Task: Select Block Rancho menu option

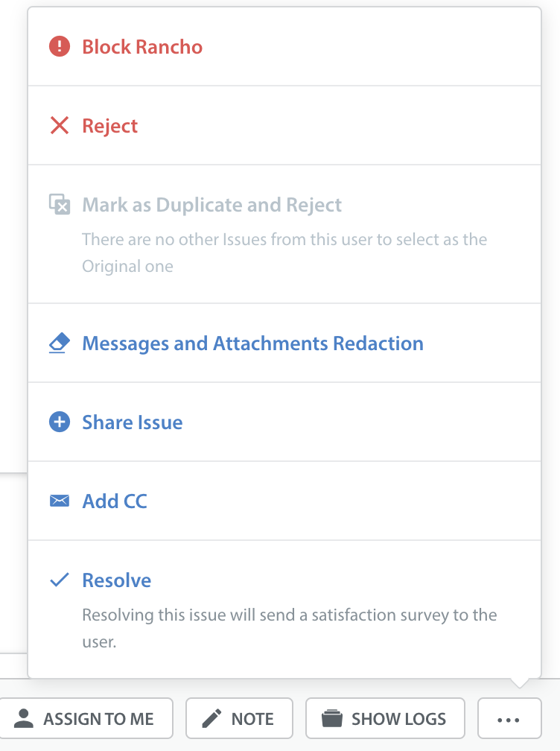Action: [284, 46]
